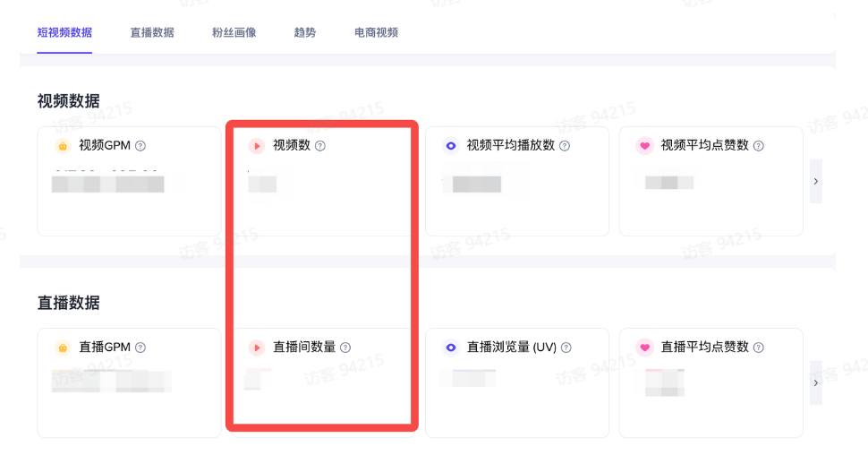Open the 粉丝画像 tab
This screenshot has width=868, height=455.
[234, 32]
